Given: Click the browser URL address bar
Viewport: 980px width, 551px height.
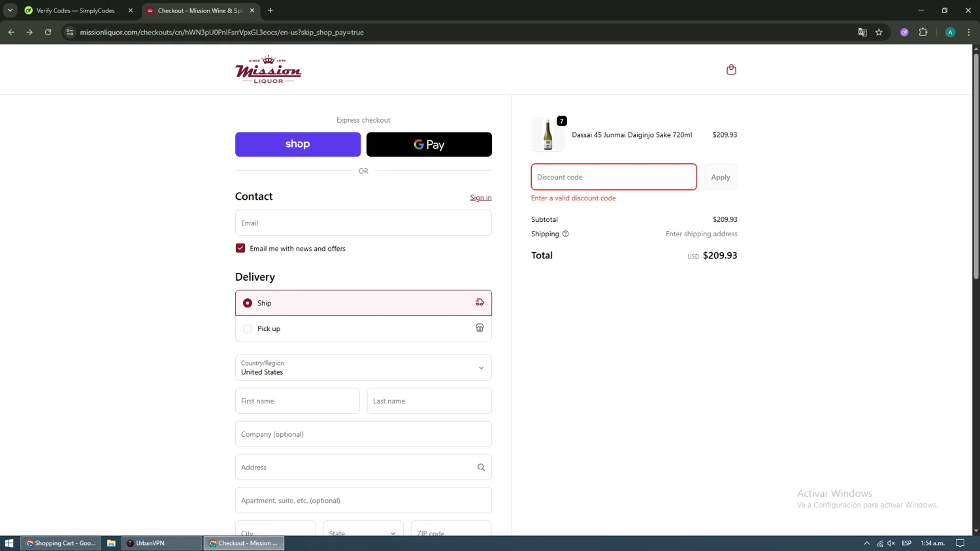Looking at the screenshot, I should point(457,32).
